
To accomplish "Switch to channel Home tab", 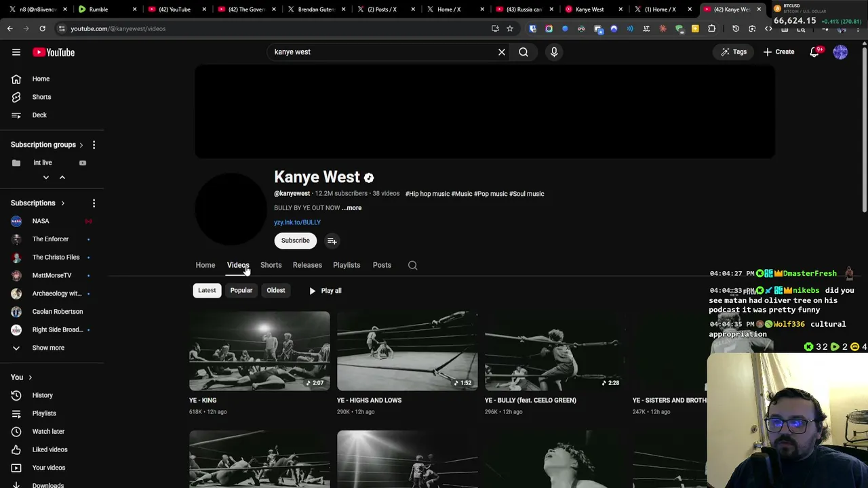I will click(205, 265).
